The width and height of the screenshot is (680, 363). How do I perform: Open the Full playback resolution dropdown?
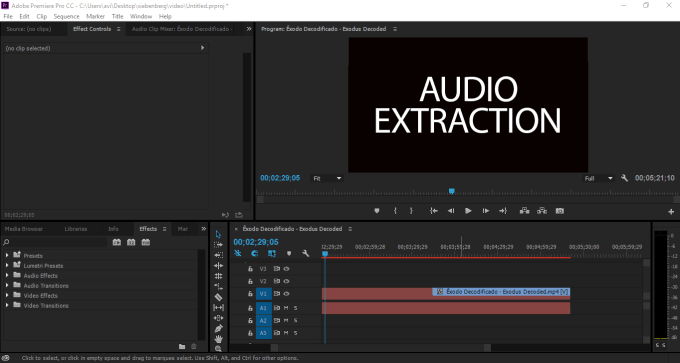coord(598,178)
